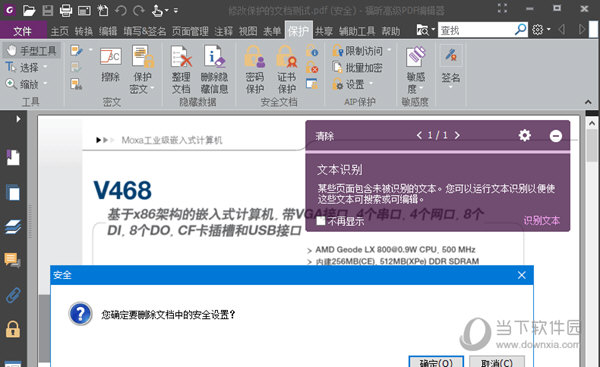Select the Hand tool (手型工具)
Image resolution: width=600 pixels, height=367 pixels.
click(32, 51)
